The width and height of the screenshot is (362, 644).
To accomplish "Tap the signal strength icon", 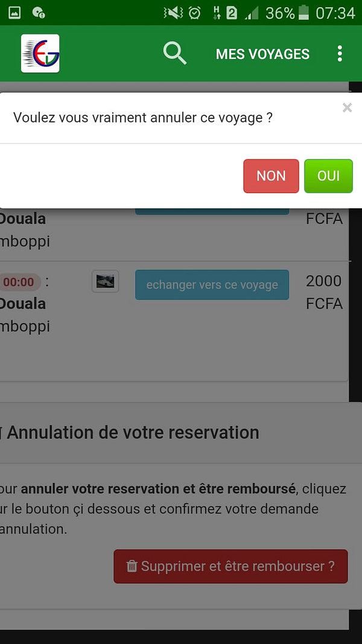I will point(252,13).
